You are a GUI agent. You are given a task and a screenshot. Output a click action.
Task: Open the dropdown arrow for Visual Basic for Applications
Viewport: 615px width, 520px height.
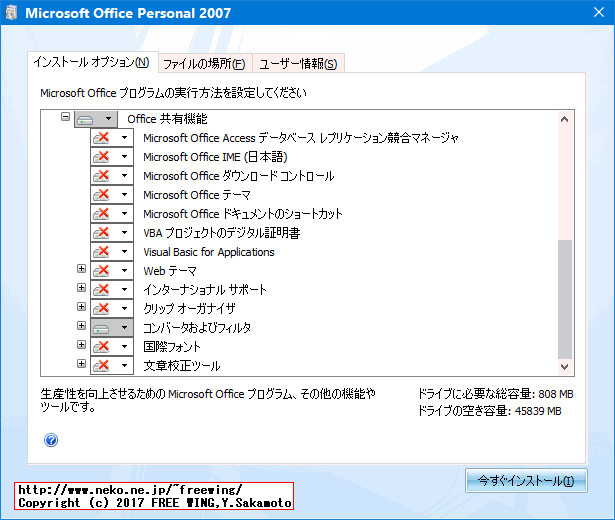pos(124,252)
